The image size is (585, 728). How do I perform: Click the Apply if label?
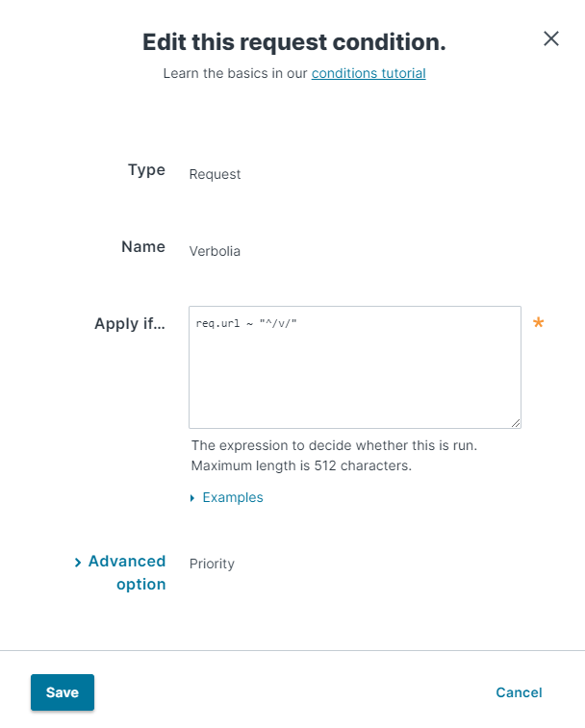pyautogui.click(x=130, y=323)
